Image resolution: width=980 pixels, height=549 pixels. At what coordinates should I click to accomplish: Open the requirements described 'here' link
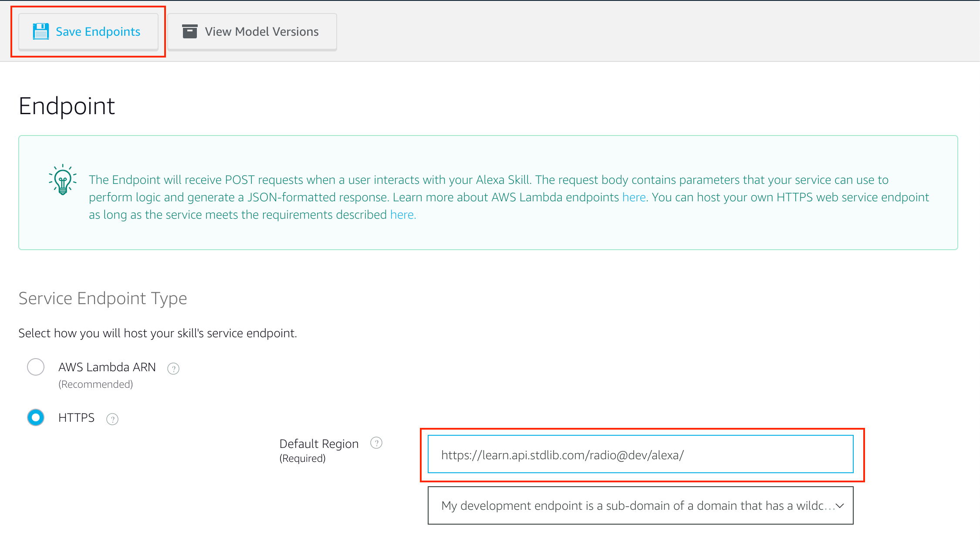tap(403, 215)
